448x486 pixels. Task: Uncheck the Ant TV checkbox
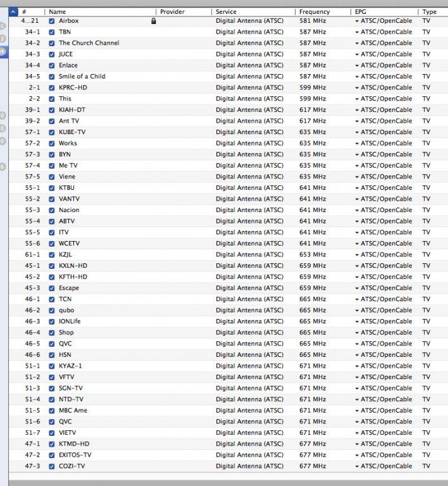[52, 121]
